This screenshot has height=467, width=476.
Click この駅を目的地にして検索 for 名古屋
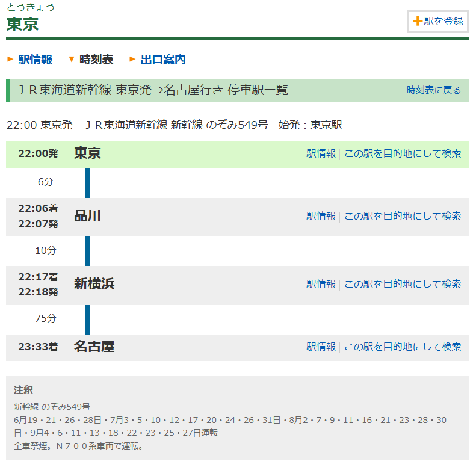click(403, 347)
